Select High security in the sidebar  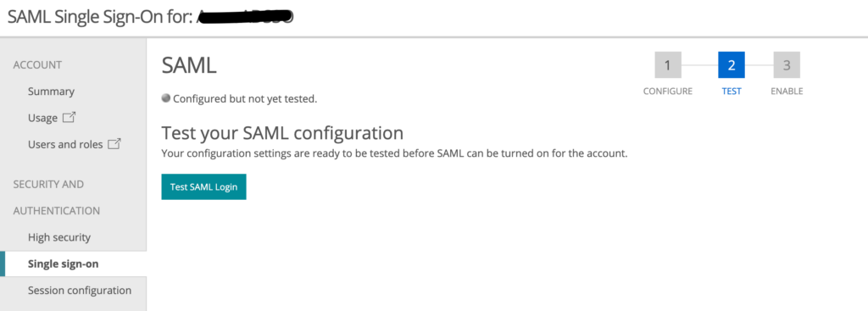pos(59,237)
